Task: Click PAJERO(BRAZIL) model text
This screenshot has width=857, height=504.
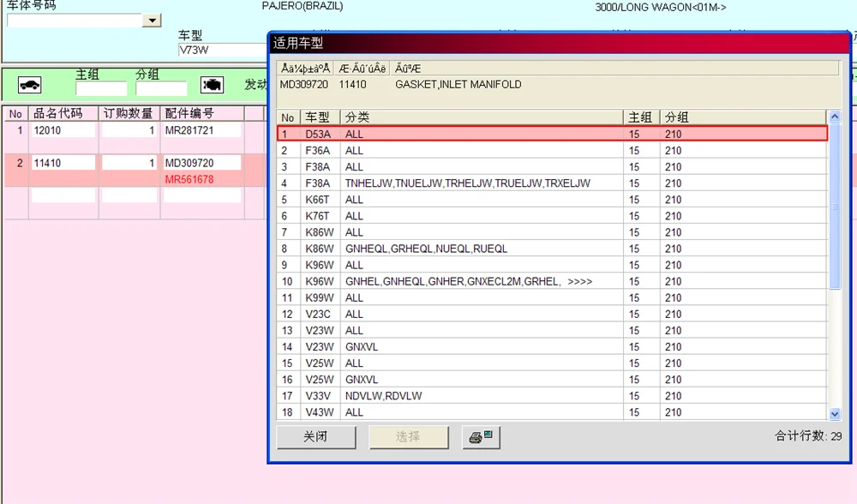Action: click(x=303, y=6)
